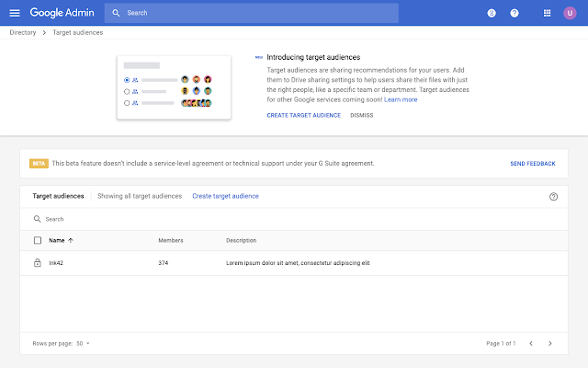Navigate to Directory breadcrumb

(x=23, y=33)
